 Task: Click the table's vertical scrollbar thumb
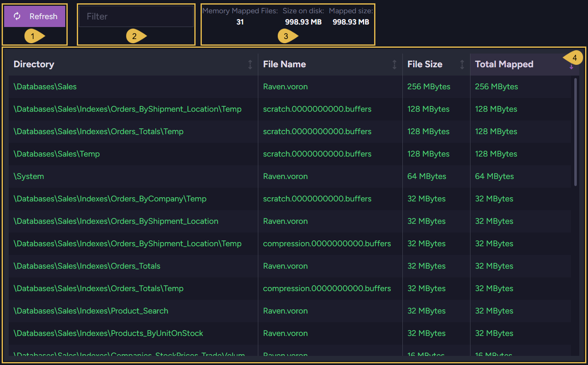click(x=576, y=132)
